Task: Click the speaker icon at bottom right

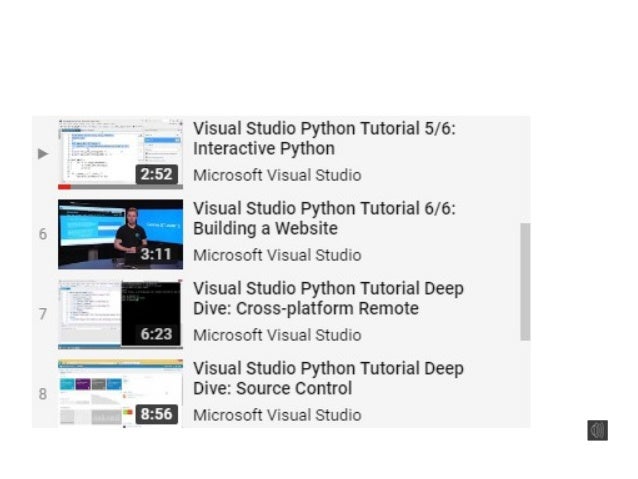Action: tap(597, 430)
